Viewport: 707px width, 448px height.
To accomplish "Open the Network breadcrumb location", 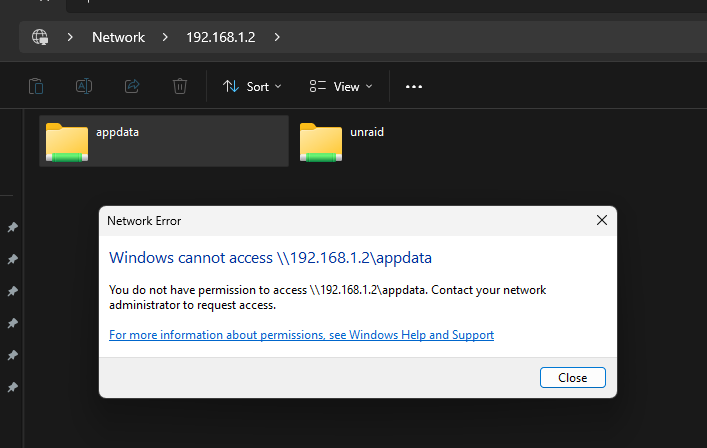I will point(118,37).
